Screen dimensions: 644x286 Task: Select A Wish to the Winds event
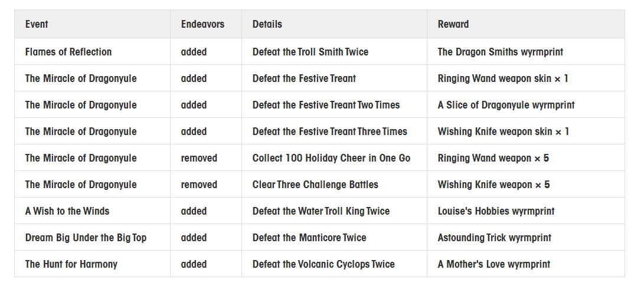coord(67,211)
